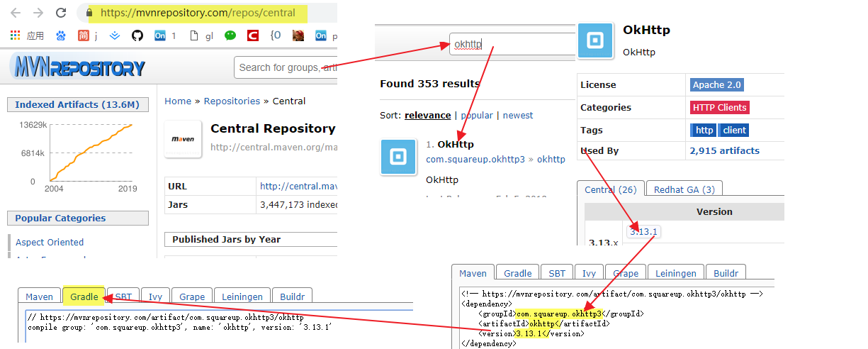This screenshot has width=868, height=349.
Task: Click the Maven dependency groupId line
Action: pyautogui.click(x=560, y=313)
